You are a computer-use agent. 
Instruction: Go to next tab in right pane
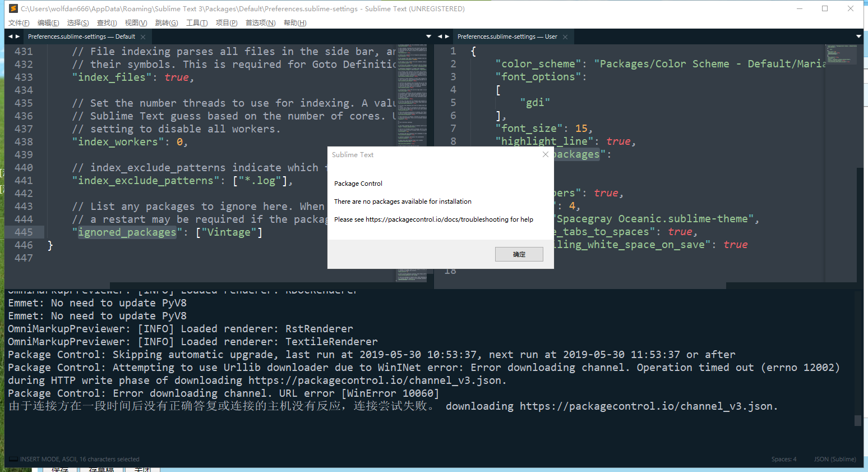(x=447, y=36)
